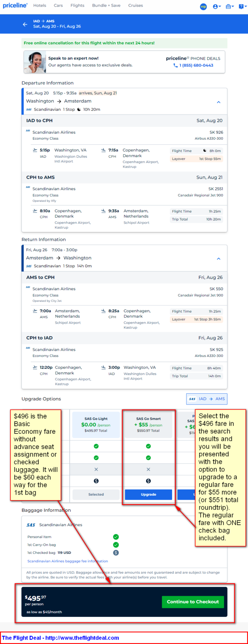The height and width of the screenshot is (644, 248).
Task: Click the landing icon beside 9:35a
Action: click(103, 211)
